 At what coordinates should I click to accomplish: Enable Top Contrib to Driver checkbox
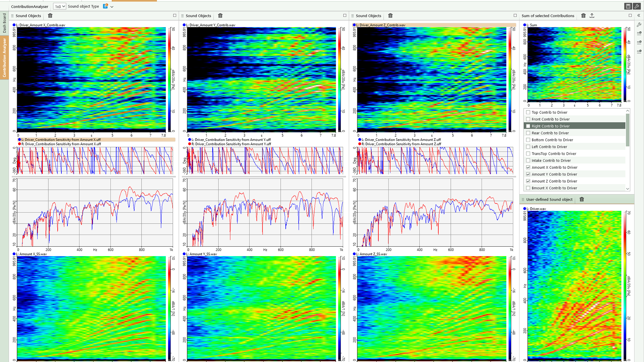pyautogui.click(x=528, y=112)
